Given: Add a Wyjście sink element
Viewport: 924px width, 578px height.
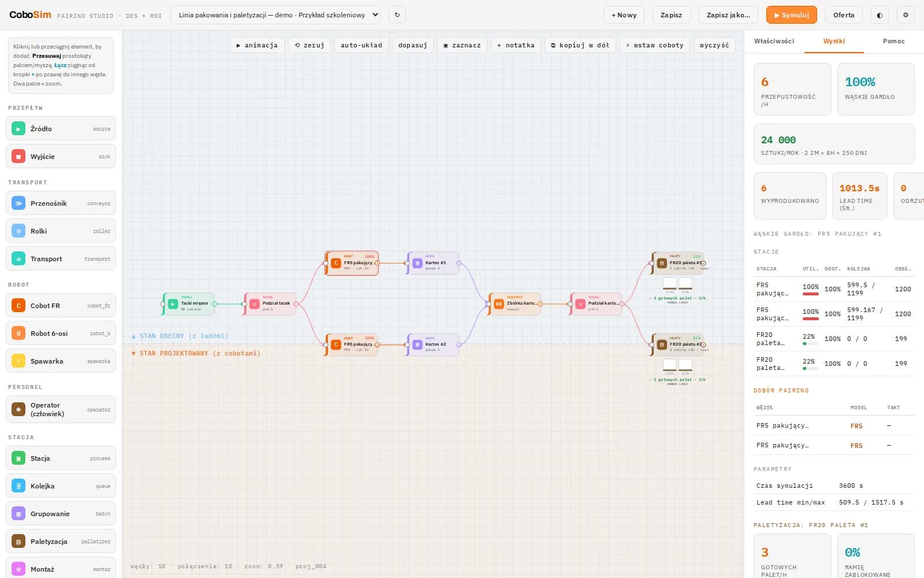Looking at the screenshot, I should click(61, 157).
